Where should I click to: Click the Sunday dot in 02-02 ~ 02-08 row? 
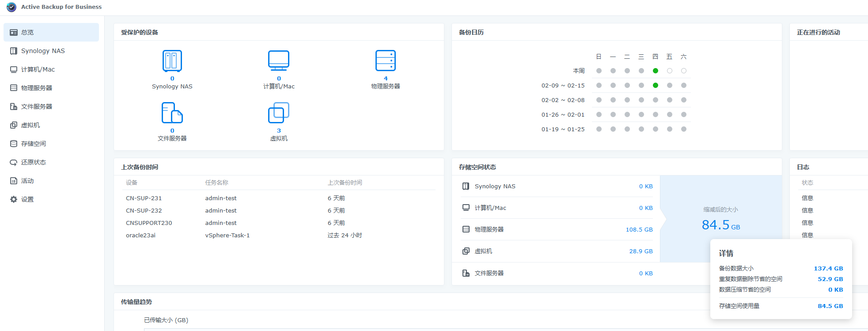point(599,100)
